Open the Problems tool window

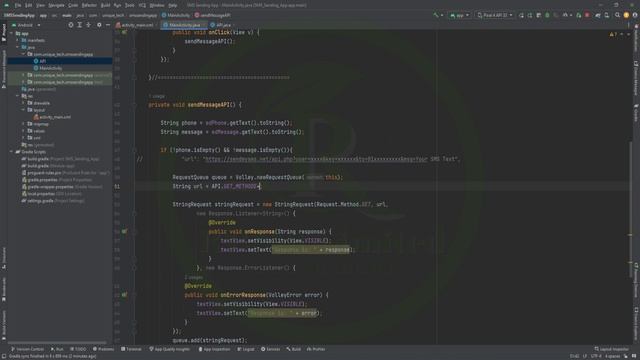click(103, 349)
